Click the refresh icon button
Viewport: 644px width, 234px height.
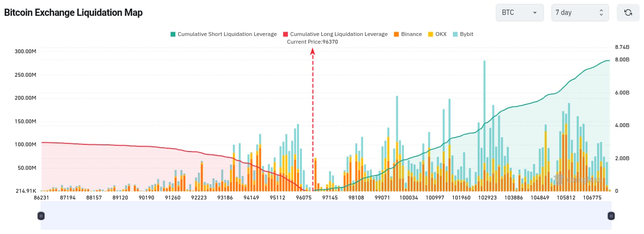pyautogui.click(x=628, y=12)
